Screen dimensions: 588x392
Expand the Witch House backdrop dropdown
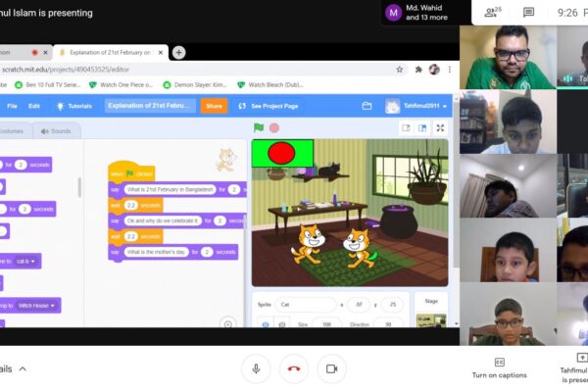[x=38, y=305]
